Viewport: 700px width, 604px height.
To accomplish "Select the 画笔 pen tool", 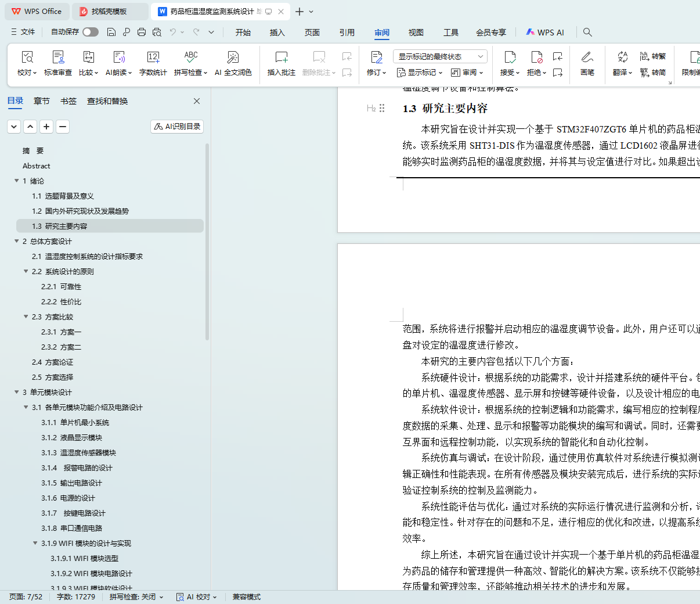I will click(x=587, y=57).
